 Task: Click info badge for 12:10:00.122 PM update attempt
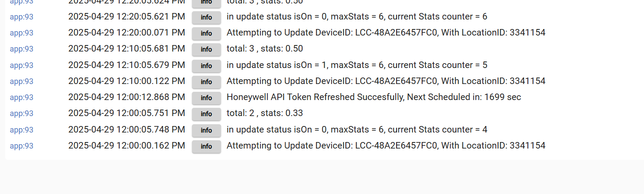pyautogui.click(x=206, y=82)
